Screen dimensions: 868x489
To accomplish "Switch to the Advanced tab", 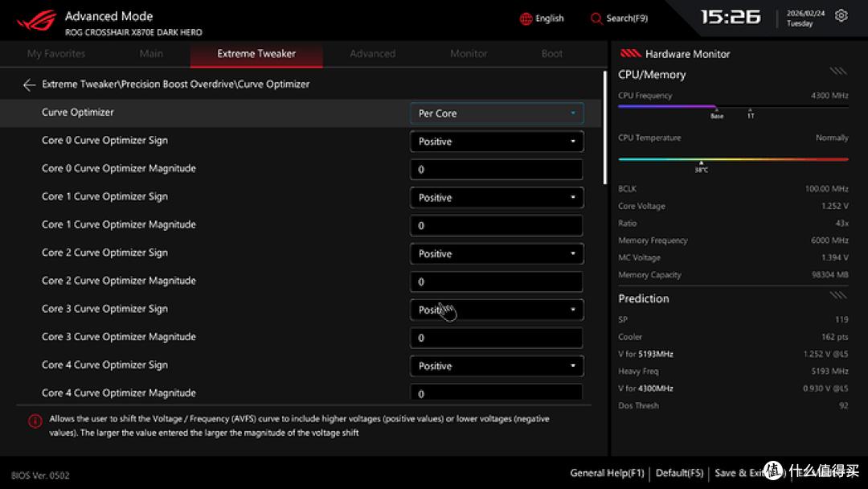I will click(x=373, y=54).
